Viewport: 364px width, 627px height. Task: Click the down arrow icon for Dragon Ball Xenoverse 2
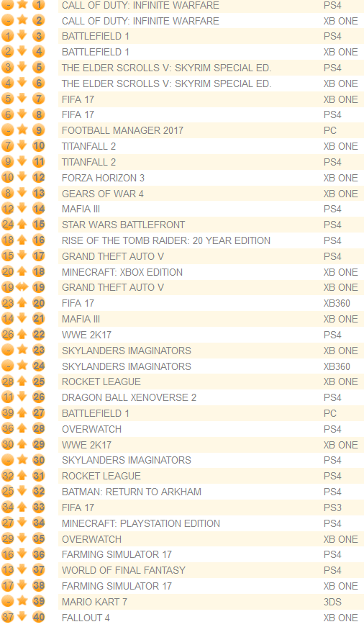22,397
